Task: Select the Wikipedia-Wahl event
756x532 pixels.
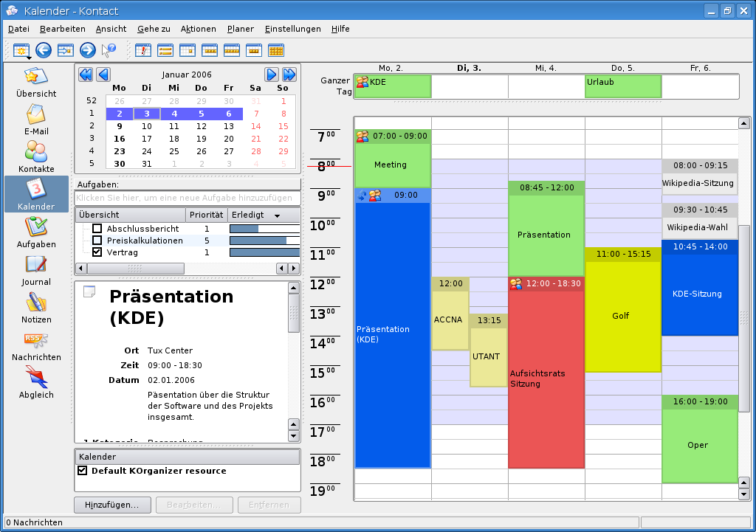Action: tap(700, 220)
